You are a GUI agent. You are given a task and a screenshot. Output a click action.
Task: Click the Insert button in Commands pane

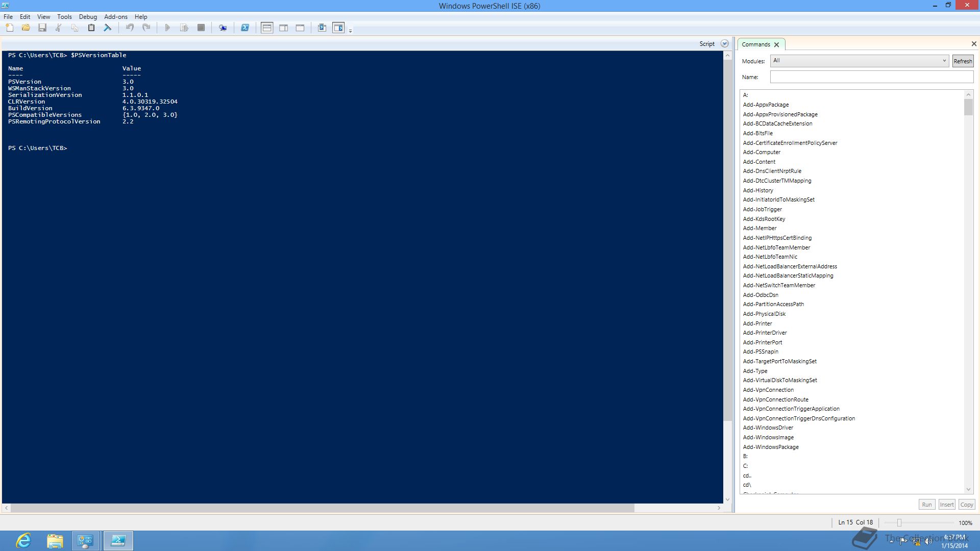[947, 505]
